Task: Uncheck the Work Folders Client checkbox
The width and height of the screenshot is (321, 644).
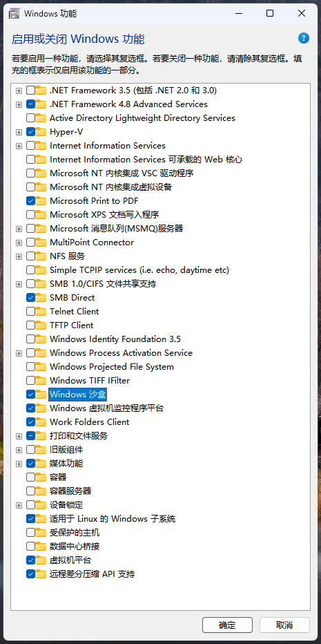Action: pos(30,422)
